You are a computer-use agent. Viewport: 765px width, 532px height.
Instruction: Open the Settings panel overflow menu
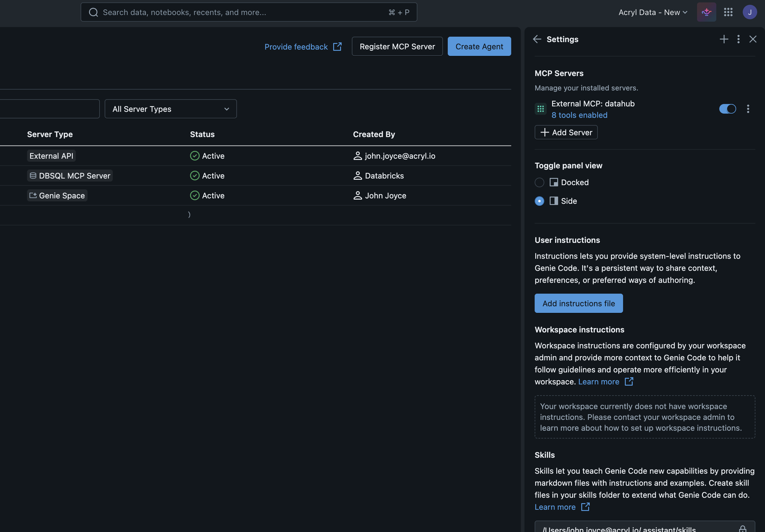pos(738,39)
